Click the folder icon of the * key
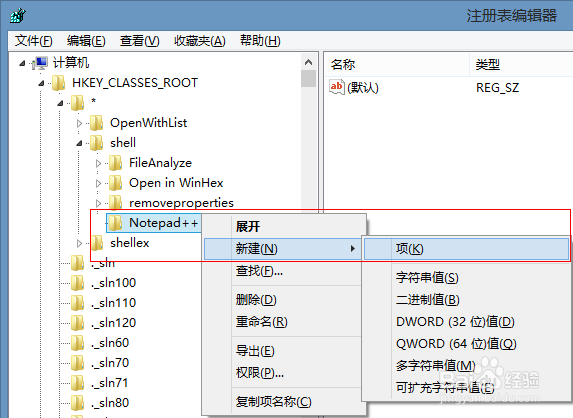Viewport: 573px width, 418px height. (77, 103)
